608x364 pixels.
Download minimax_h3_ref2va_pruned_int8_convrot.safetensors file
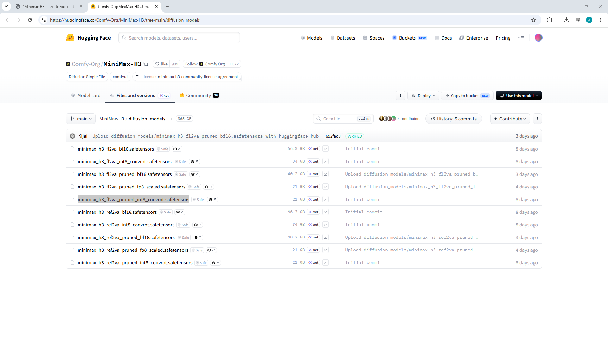[x=326, y=262]
